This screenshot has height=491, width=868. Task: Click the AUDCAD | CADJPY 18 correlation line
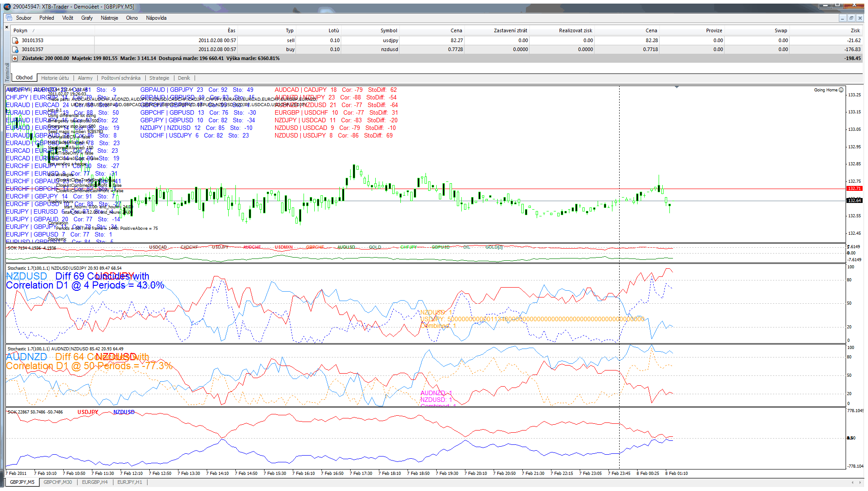click(335, 90)
